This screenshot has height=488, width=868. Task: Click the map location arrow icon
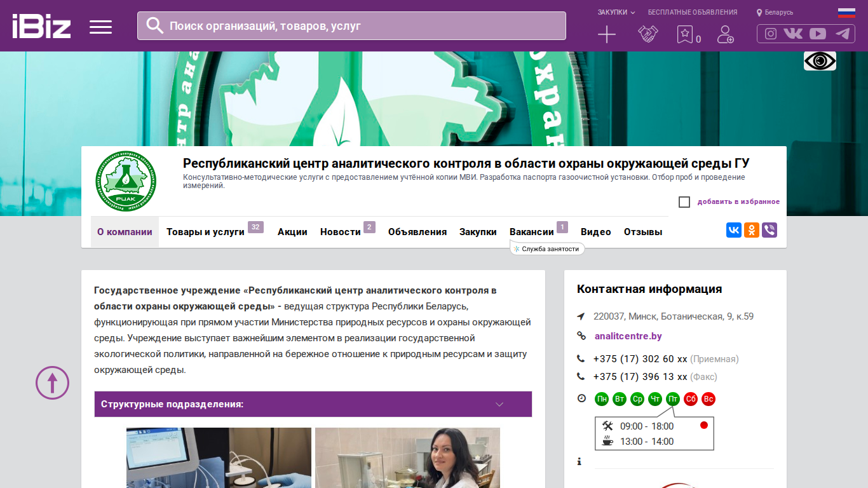pos(581,316)
